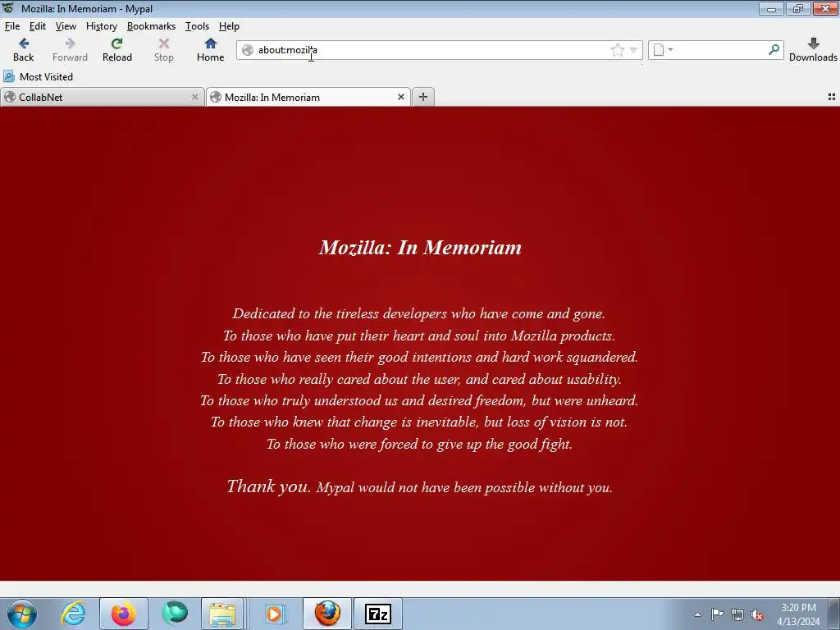Click the search magnifier icon
This screenshot has width=840, height=630.
tap(774, 50)
